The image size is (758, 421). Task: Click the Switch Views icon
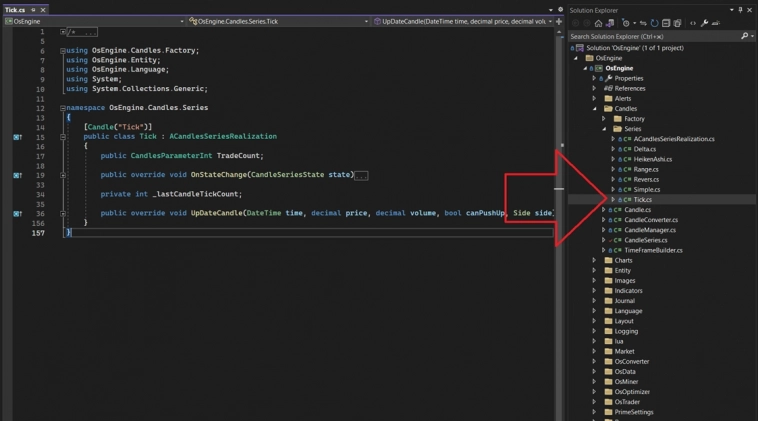point(611,23)
